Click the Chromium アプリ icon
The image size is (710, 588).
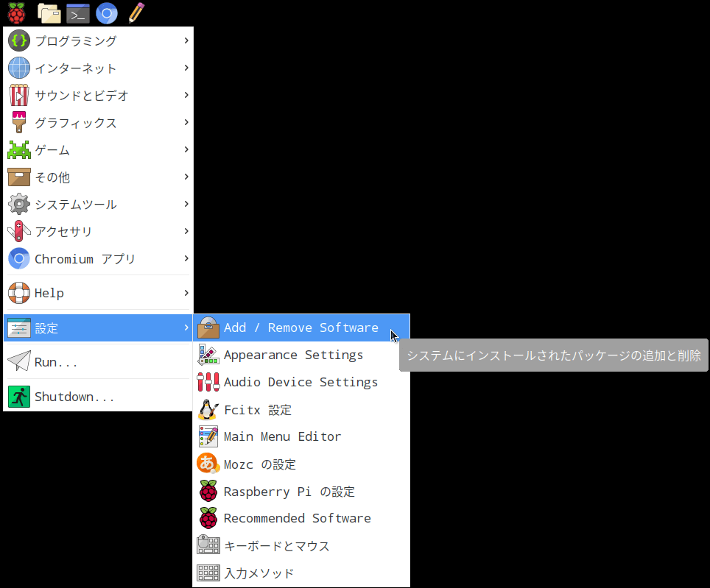[x=19, y=259]
